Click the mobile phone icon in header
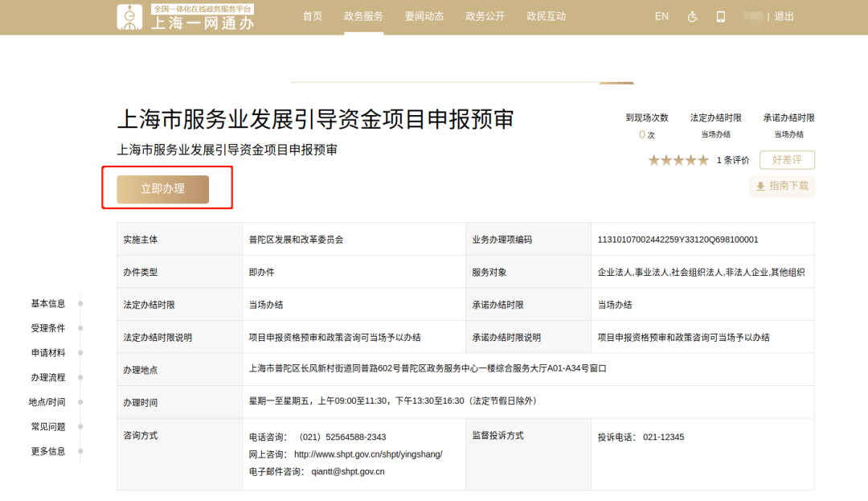 [720, 17]
